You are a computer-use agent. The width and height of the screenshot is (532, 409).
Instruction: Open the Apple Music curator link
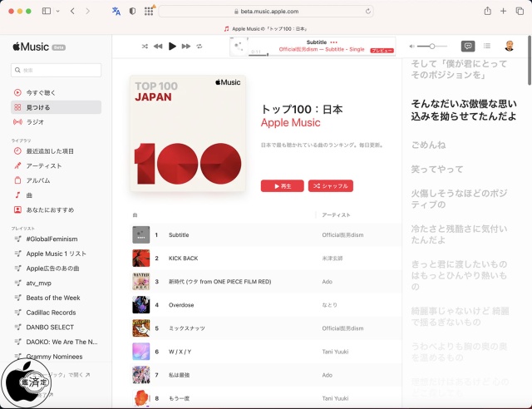pyautogui.click(x=290, y=122)
